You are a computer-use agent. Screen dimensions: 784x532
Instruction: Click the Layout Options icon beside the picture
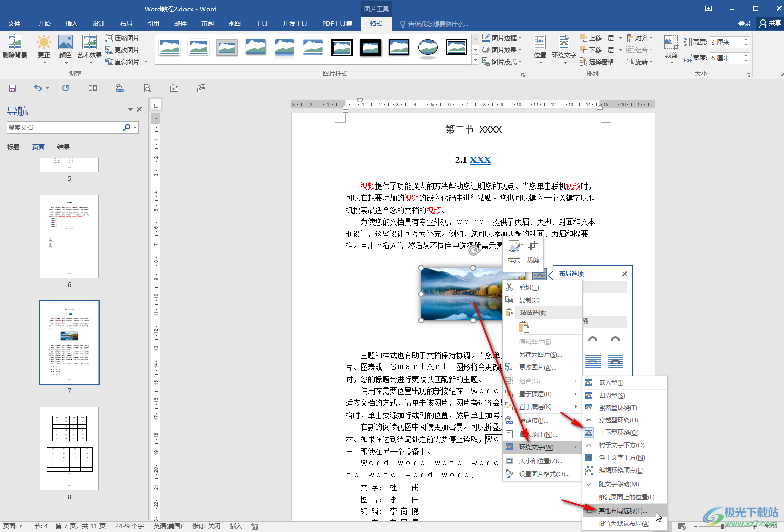[539, 275]
